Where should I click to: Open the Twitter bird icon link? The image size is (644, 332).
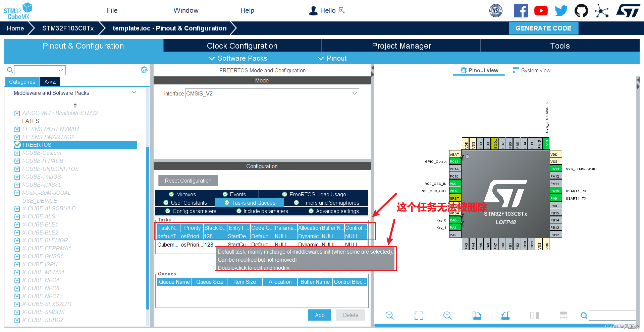pyautogui.click(x=561, y=11)
